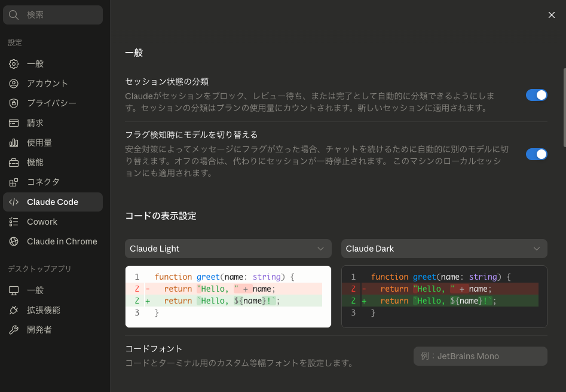Screen dimensions: 566x392
Task: Click the プライバシー shield icon
Action: (14, 103)
